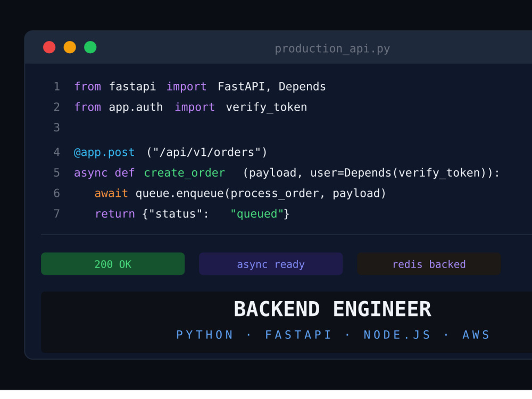The image size is (532, 399).
Task: Click the async ready badge
Action: click(x=271, y=264)
